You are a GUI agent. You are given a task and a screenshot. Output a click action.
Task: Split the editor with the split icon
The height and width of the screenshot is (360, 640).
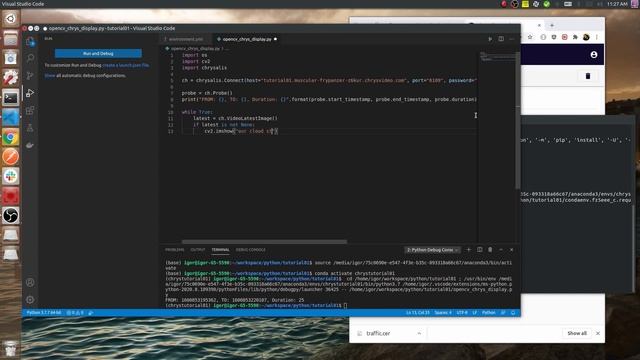(x=501, y=39)
